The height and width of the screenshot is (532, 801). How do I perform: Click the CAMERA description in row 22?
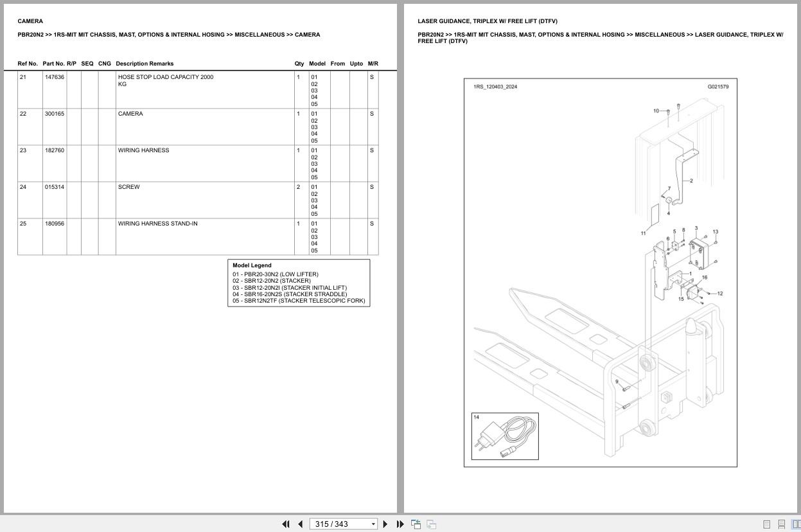(x=130, y=114)
